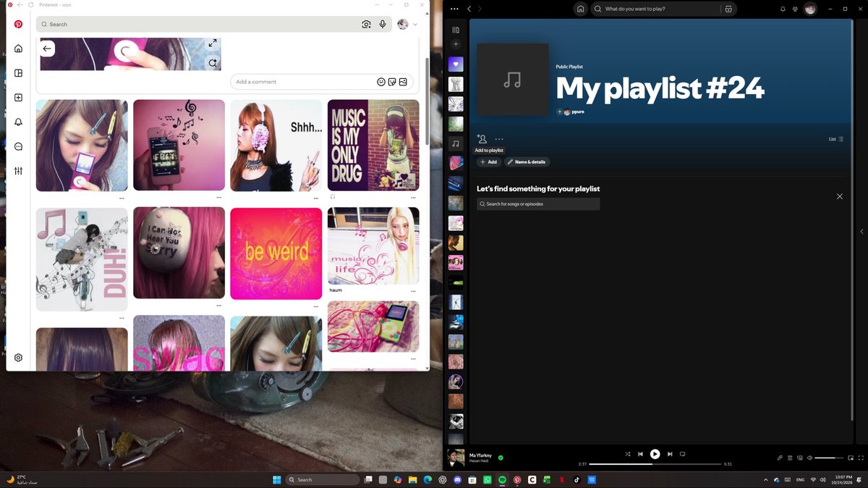Expand Pinterest account chevron next to avatar

point(415,25)
